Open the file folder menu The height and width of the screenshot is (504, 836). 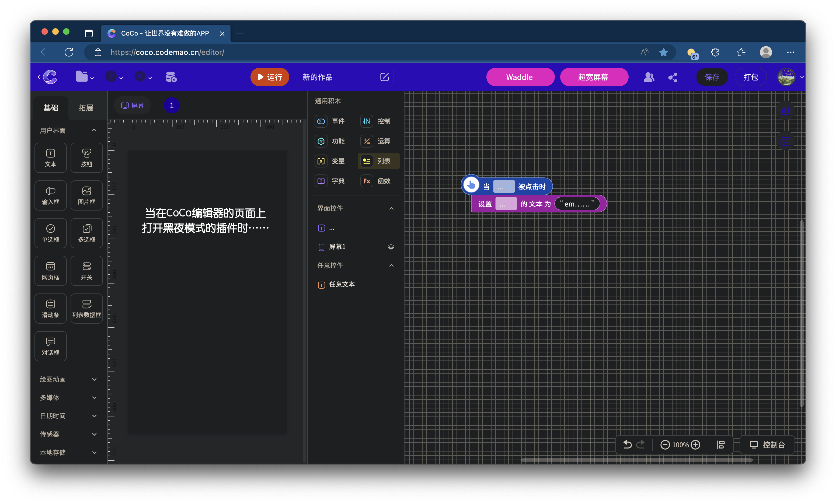(85, 77)
